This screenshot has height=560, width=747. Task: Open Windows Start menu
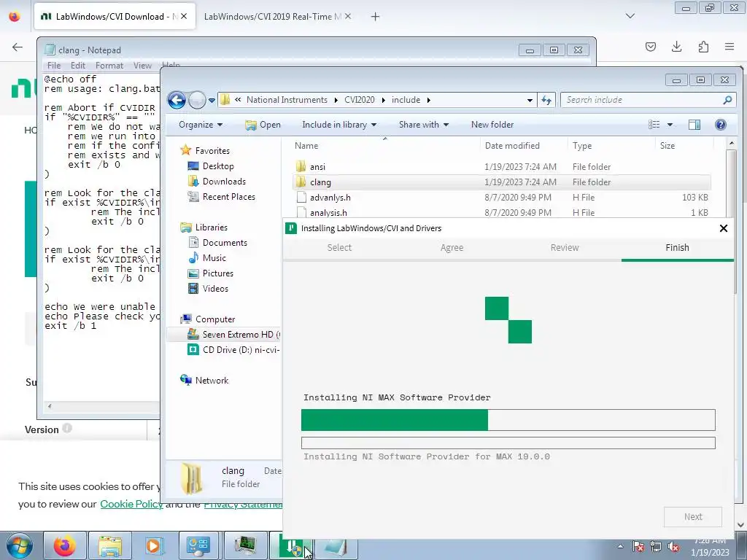[20, 545]
